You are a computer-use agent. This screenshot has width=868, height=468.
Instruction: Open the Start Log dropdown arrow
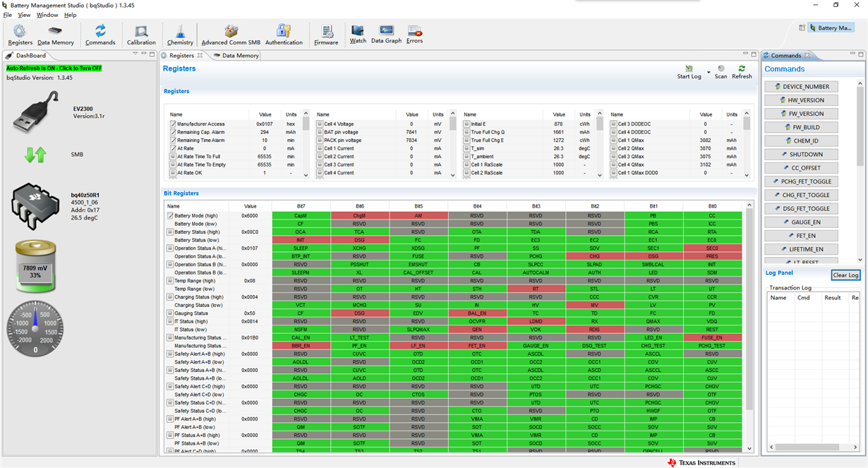pyautogui.click(x=708, y=73)
